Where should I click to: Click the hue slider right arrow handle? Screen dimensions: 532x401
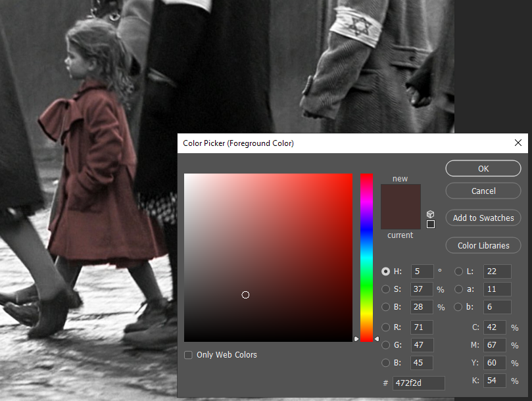(x=377, y=339)
